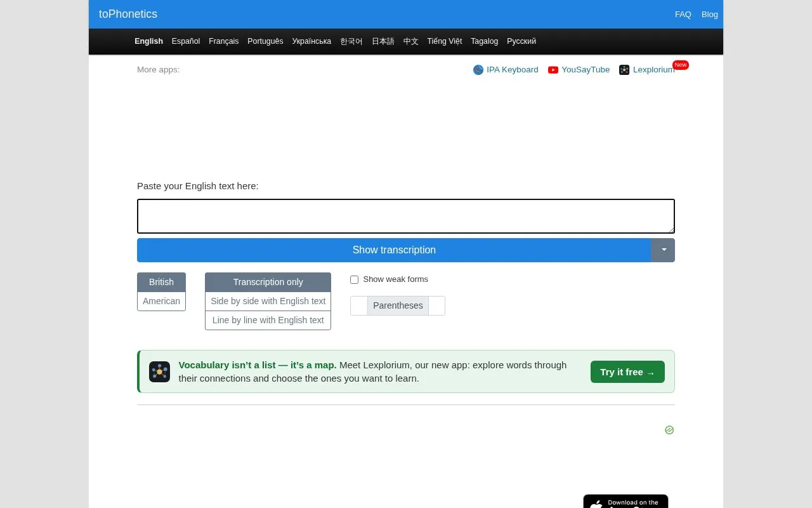Viewport: 812px width, 508px height.
Task: Click the Lexplorium app icon in More apps
Action: point(624,70)
